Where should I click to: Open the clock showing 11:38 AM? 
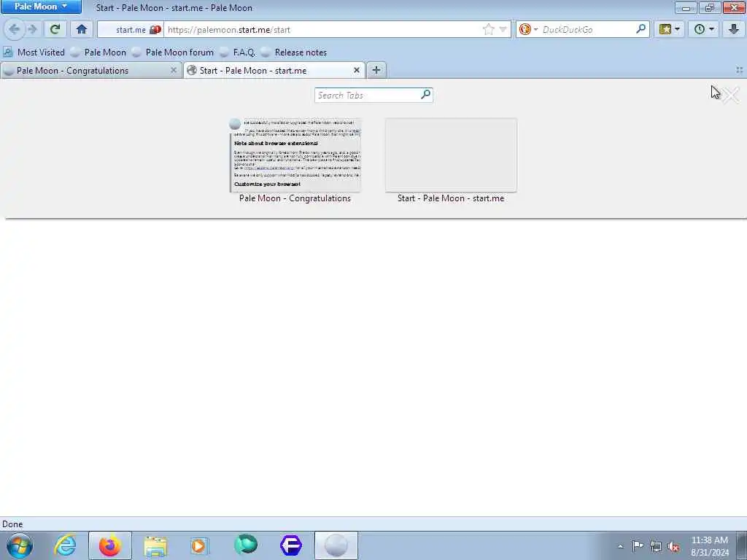[x=709, y=546]
